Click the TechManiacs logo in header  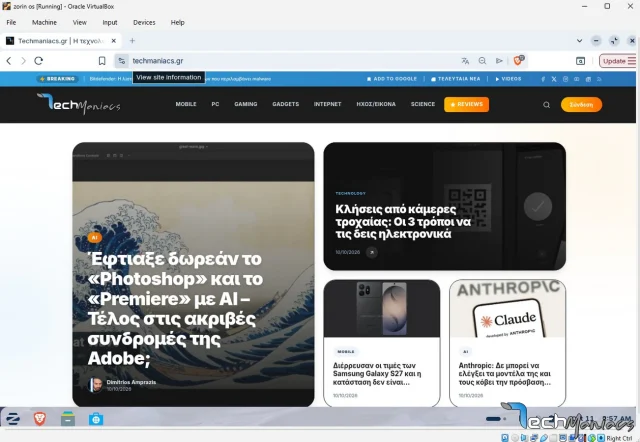[79, 104]
